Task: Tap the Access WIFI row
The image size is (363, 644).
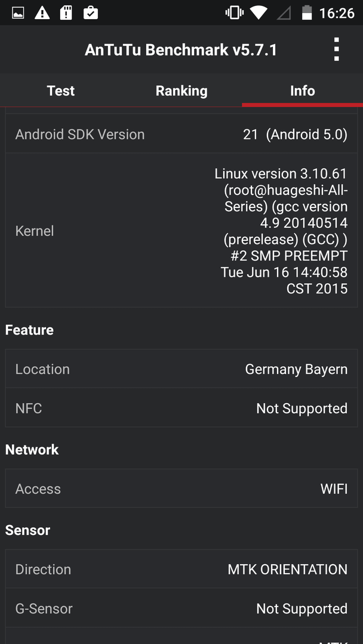Action: point(181,488)
